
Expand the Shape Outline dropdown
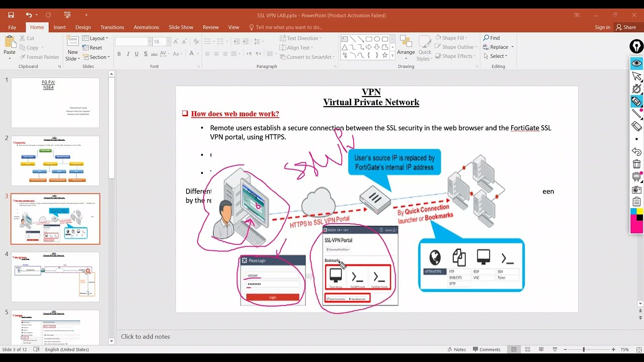point(455,47)
